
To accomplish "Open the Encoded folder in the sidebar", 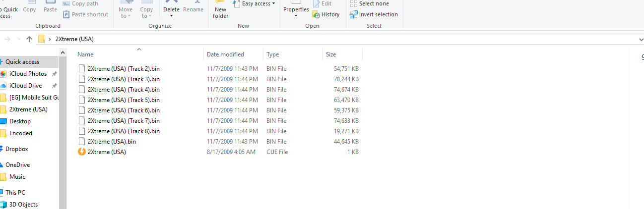I will (x=20, y=133).
